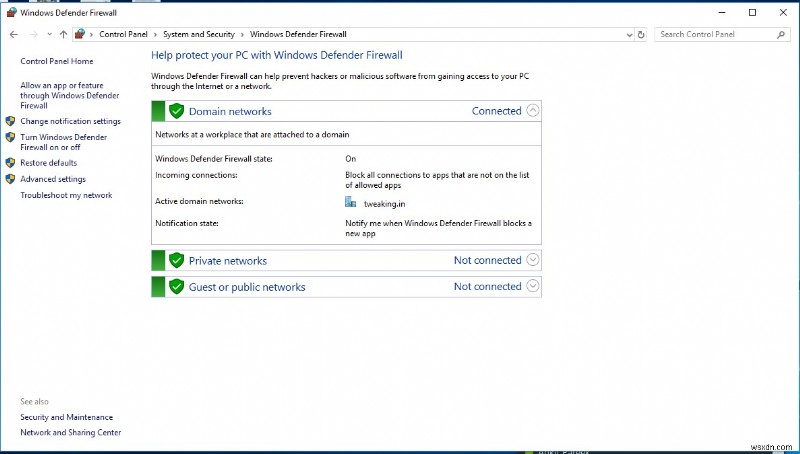The width and height of the screenshot is (800, 454).
Task: Refresh the Control Panel page
Action: point(641,35)
